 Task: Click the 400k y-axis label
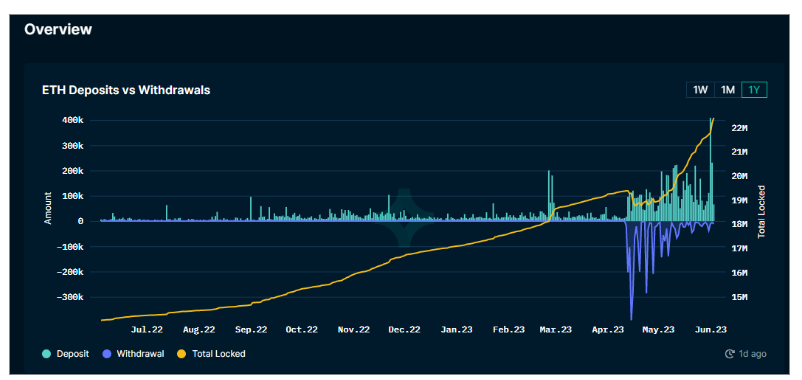[72, 120]
